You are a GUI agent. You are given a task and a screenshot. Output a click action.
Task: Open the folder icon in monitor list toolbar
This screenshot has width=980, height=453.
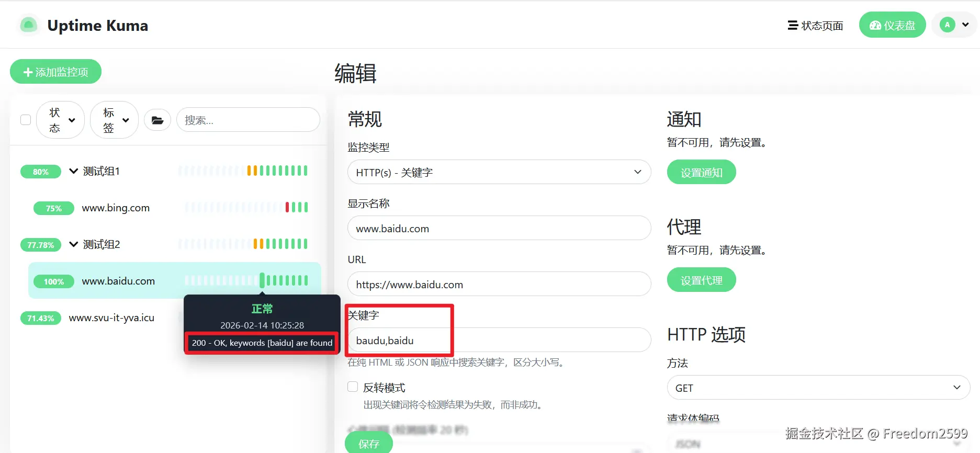tap(157, 120)
